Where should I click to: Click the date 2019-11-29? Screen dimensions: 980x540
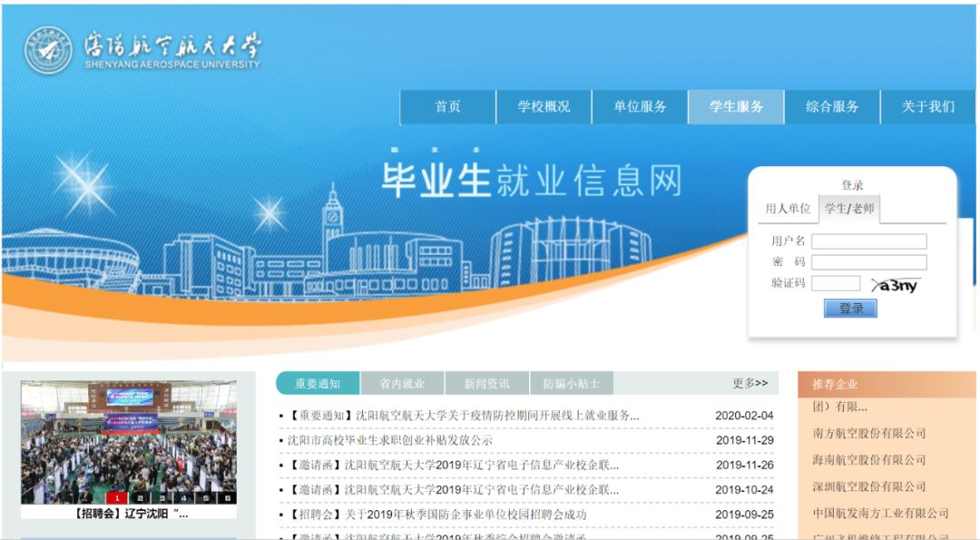click(744, 441)
